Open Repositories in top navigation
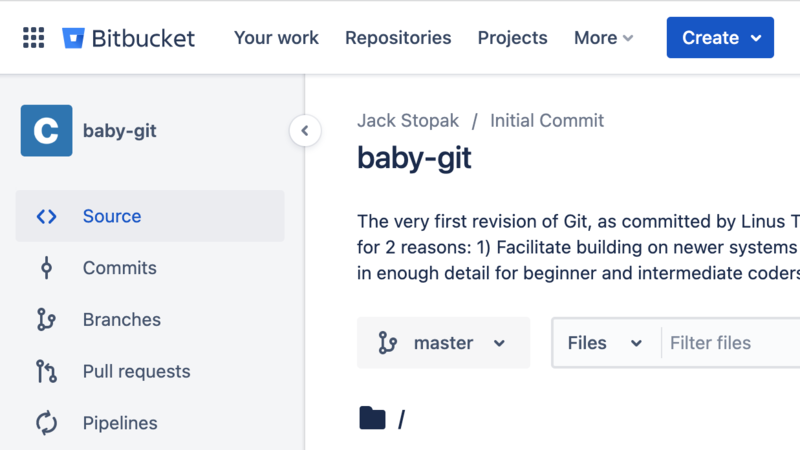The height and width of the screenshot is (450, 800). pos(398,38)
